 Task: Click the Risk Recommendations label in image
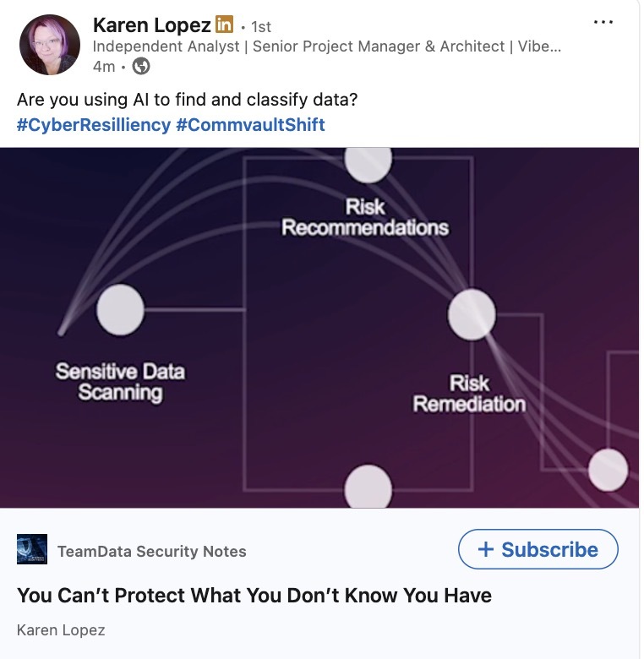point(365,217)
